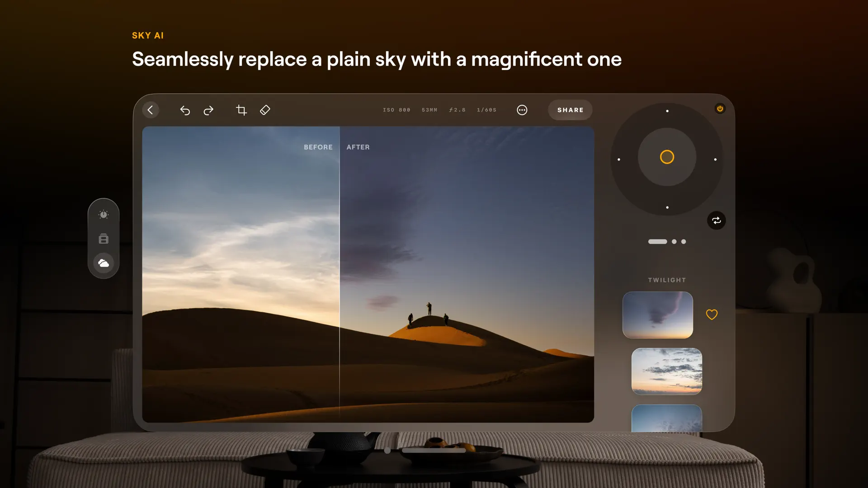The height and width of the screenshot is (488, 868).
Task: Open the more options ellipsis menu
Action: (x=522, y=110)
